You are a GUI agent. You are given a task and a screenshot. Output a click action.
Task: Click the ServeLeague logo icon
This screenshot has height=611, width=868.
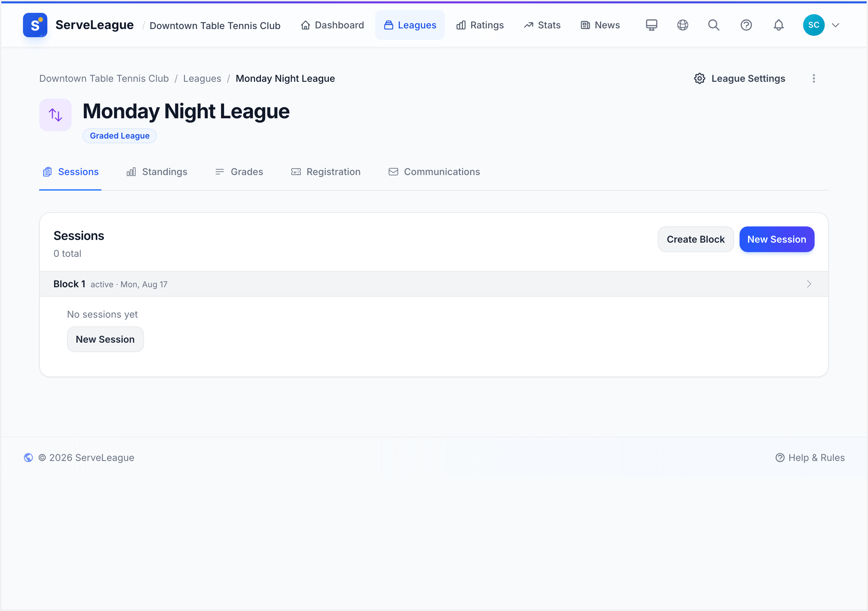(35, 25)
